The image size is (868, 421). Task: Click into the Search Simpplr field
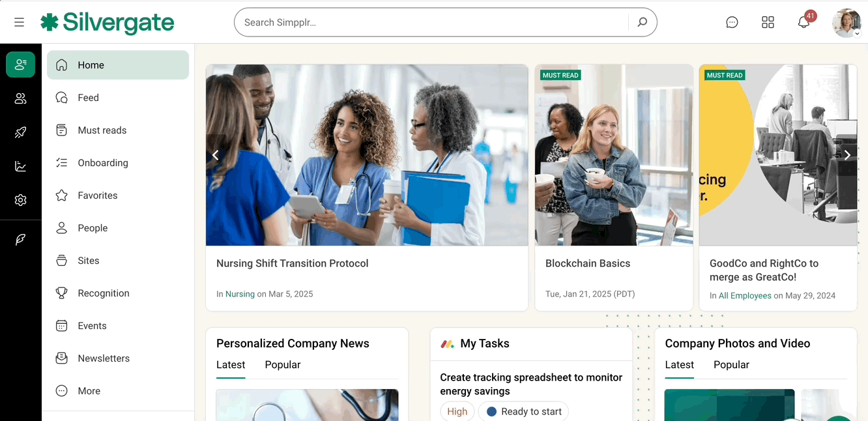point(430,22)
